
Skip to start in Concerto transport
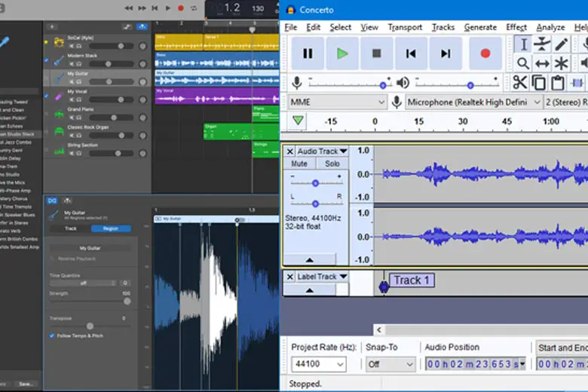click(x=411, y=54)
